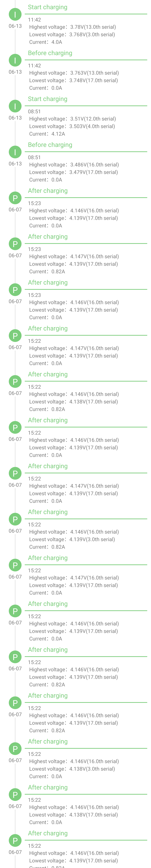Click the Lowest voltage 3.768V line

[72, 34]
